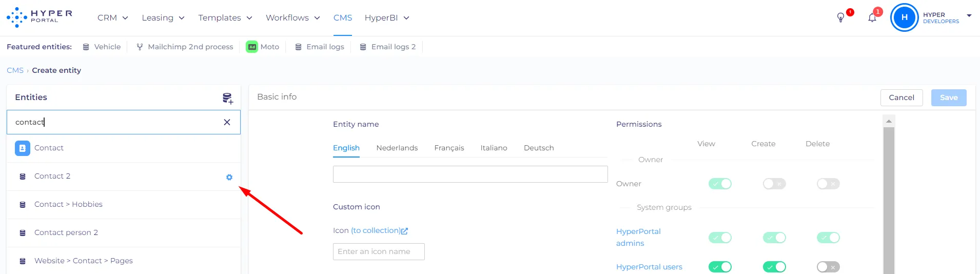Open the HyperPortal users group link

pos(649,267)
